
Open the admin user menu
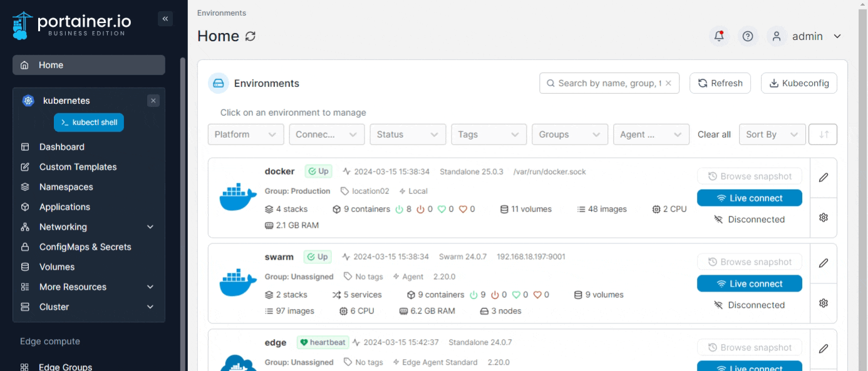point(807,36)
